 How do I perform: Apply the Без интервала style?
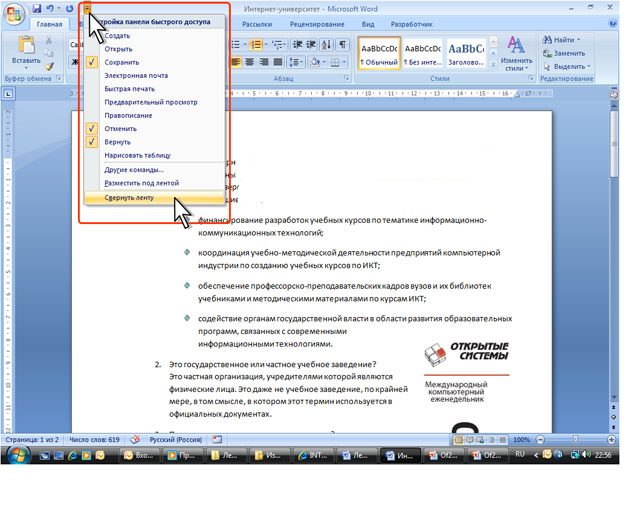coord(422,53)
